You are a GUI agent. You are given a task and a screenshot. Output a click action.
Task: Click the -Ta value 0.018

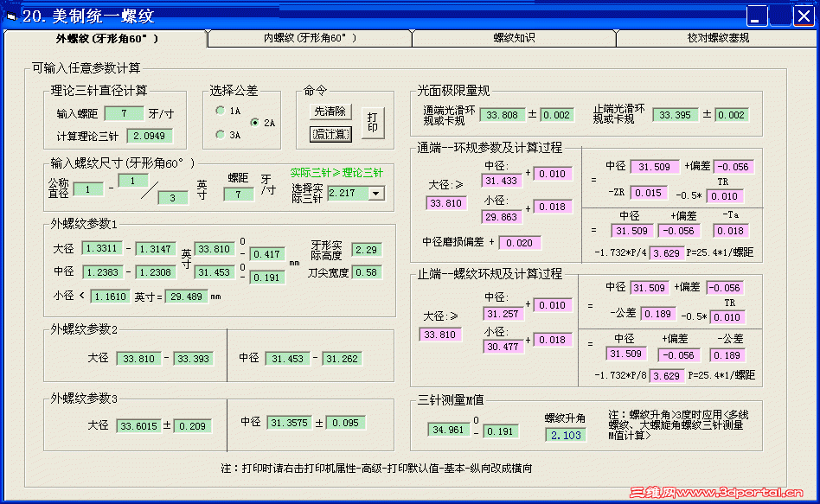click(731, 231)
